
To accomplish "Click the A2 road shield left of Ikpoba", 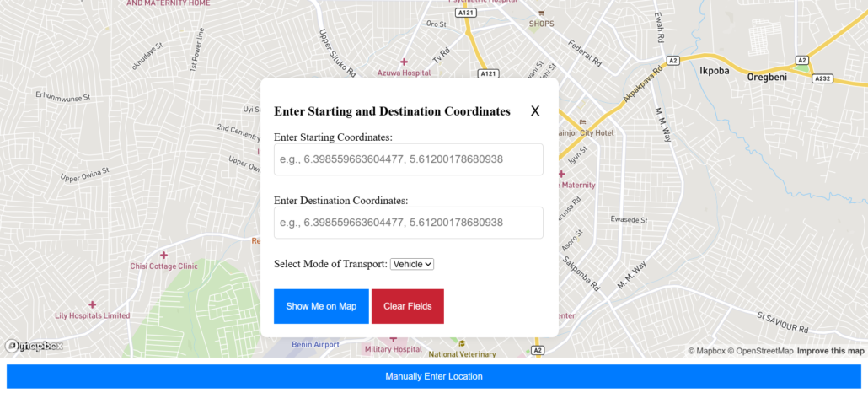I will (x=673, y=60).
